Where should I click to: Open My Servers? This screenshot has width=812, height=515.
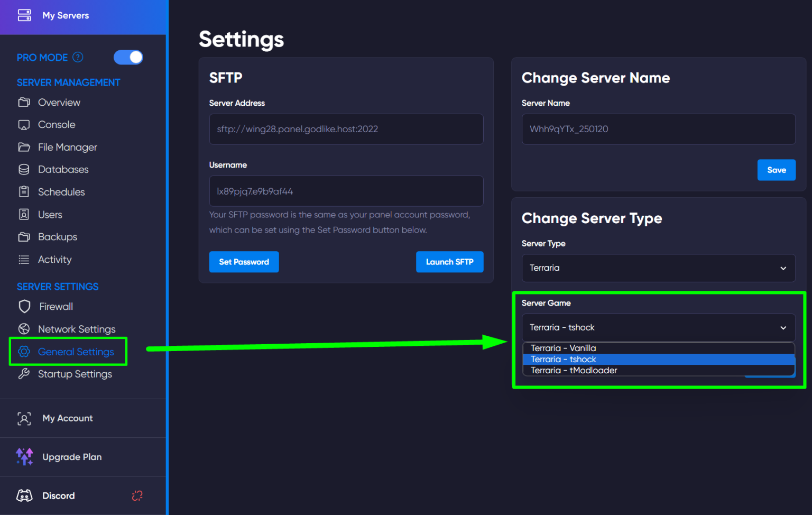tap(66, 15)
